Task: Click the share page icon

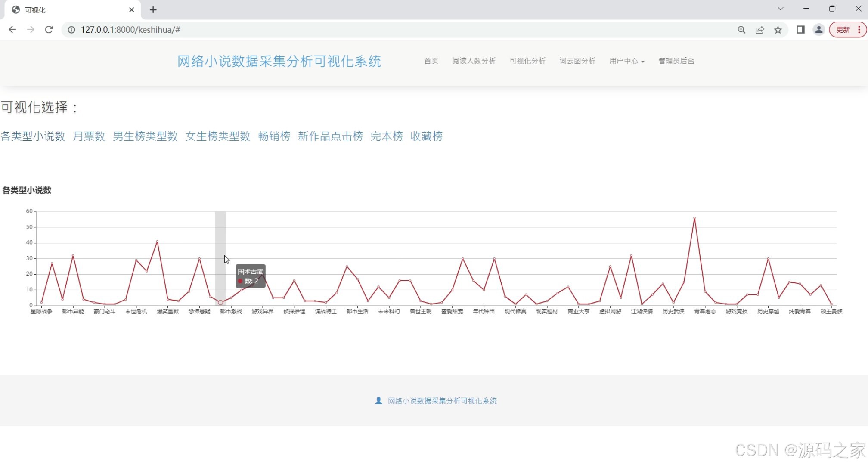Action: point(759,30)
